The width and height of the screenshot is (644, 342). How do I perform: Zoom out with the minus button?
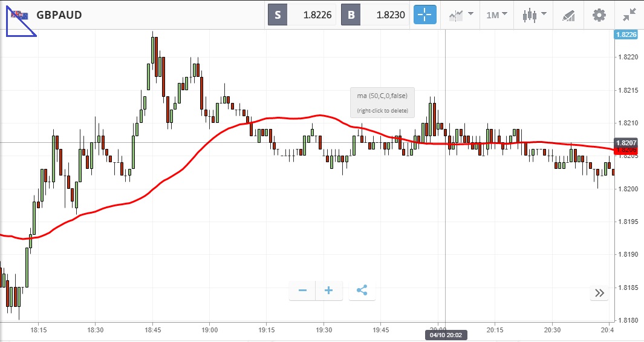[x=302, y=291]
